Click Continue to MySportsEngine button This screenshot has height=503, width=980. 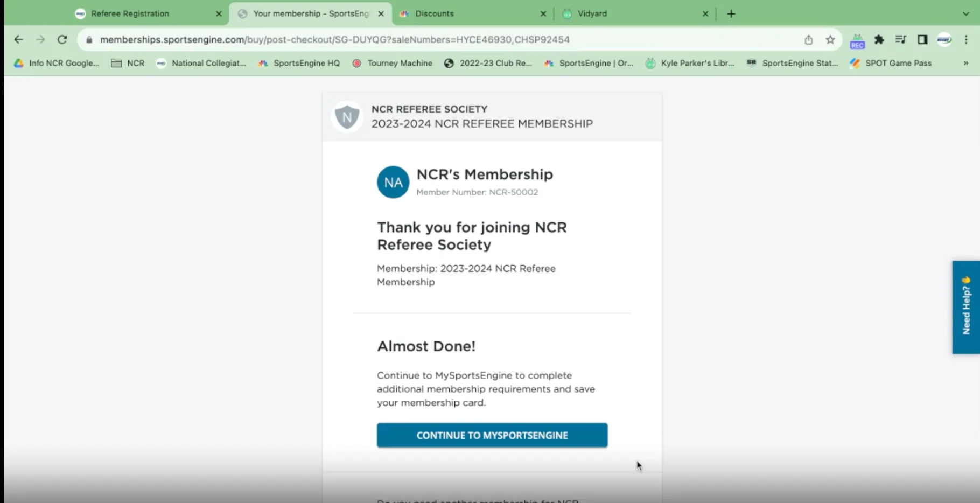(492, 435)
